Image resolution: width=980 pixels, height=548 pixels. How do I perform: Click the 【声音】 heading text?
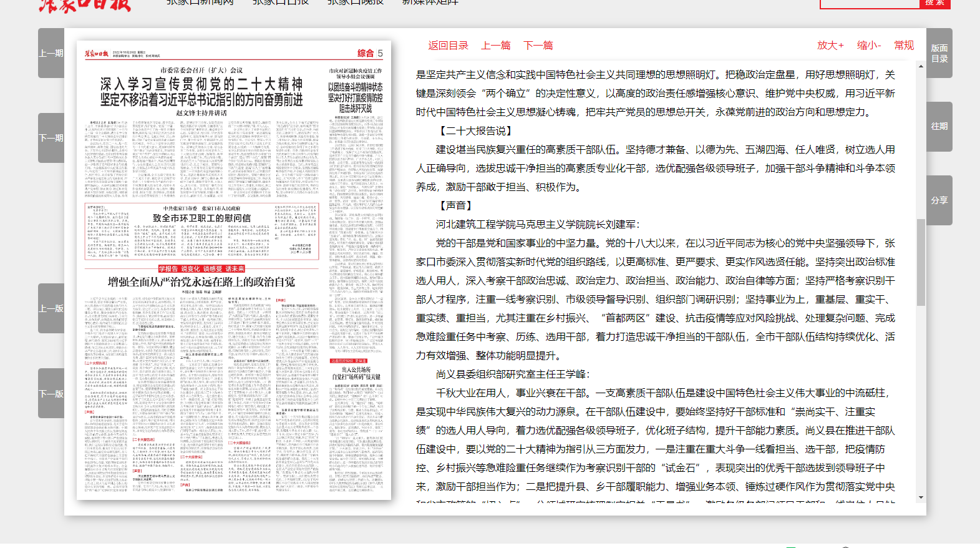(x=456, y=206)
